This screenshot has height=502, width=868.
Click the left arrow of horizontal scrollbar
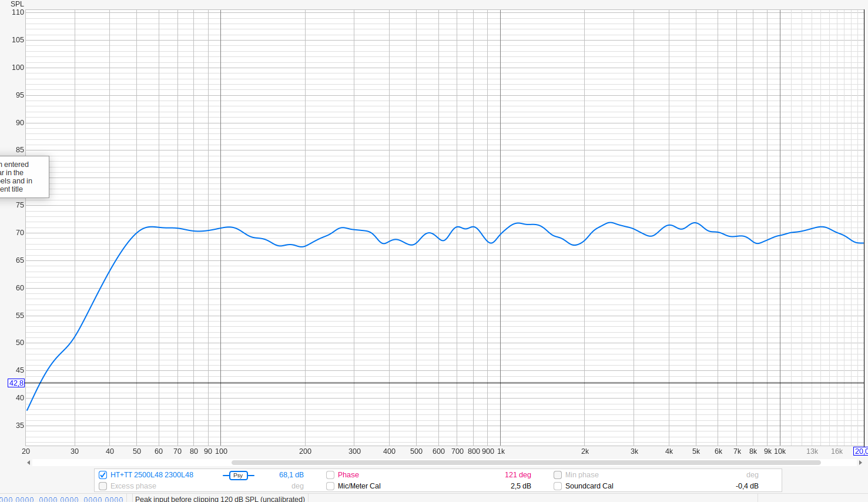click(x=28, y=463)
